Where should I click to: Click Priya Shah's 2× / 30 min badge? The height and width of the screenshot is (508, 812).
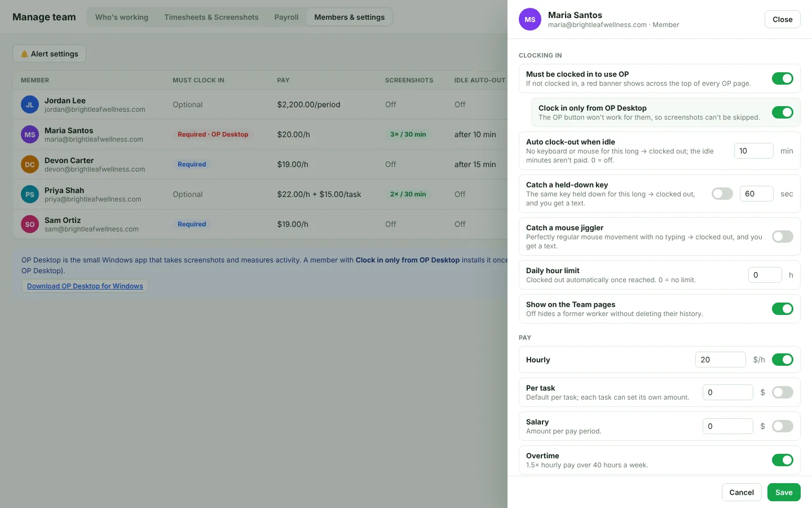[408, 194]
